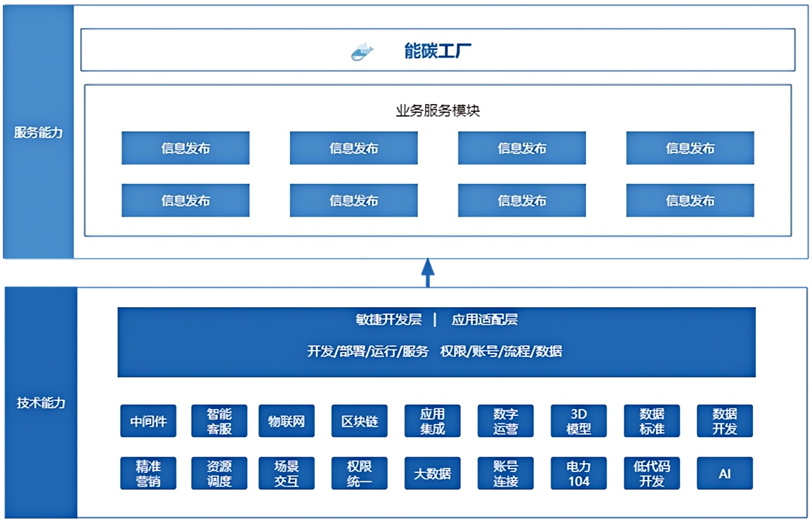The width and height of the screenshot is (812, 527).
Task: Open the 3D模型 tile
Action: [x=579, y=422]
